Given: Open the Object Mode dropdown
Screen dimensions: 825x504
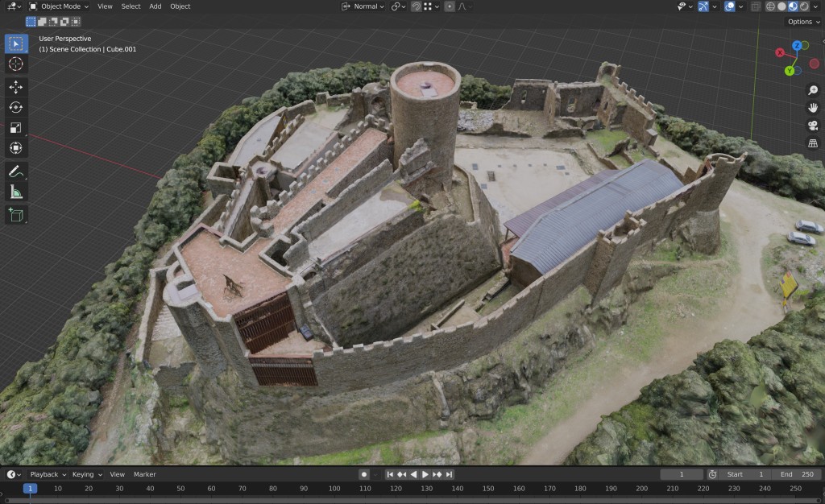Looking at the screenshot, I should tap(59, 6).
